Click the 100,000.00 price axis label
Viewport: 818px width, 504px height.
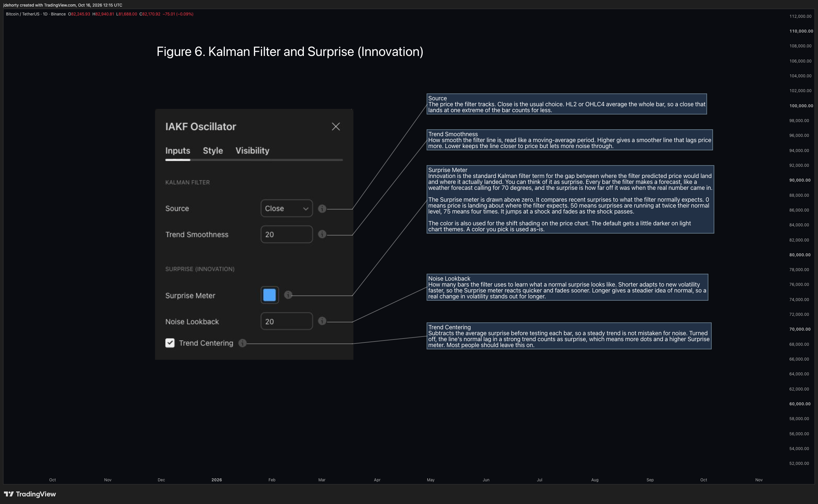pyautogui.click(x=801, y=106)
